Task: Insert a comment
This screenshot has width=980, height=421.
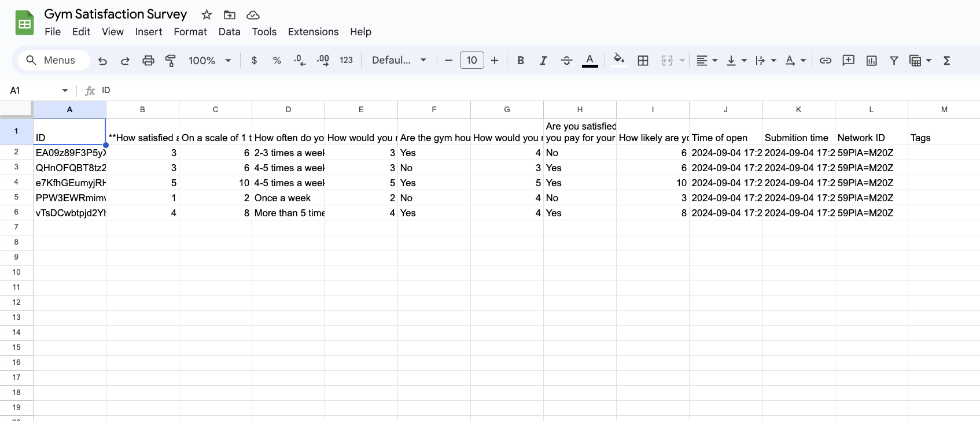Action: click(x=849, y=60)
